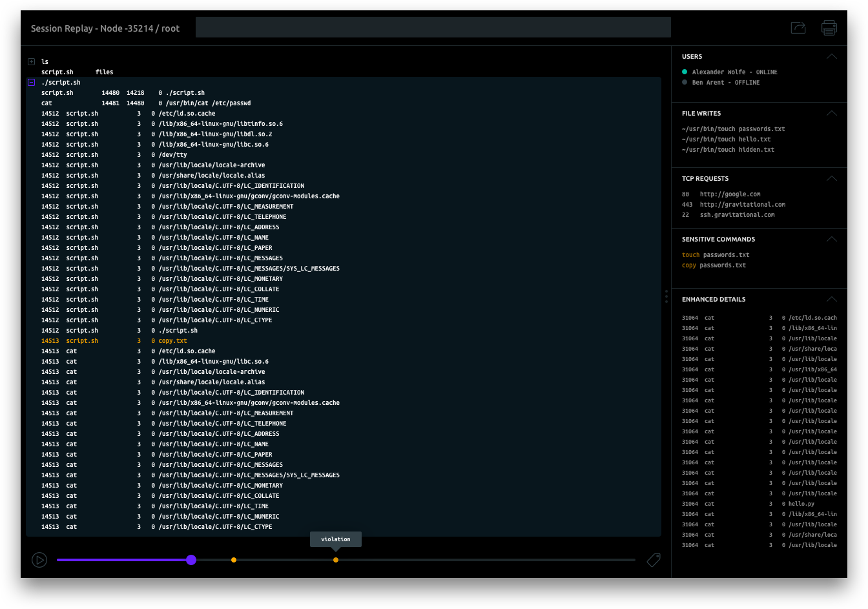The height and width of the screenshot is (609, 868).
Task: Collapse the File Writes section
Action: pyautogui.click(x=831, y=114)
